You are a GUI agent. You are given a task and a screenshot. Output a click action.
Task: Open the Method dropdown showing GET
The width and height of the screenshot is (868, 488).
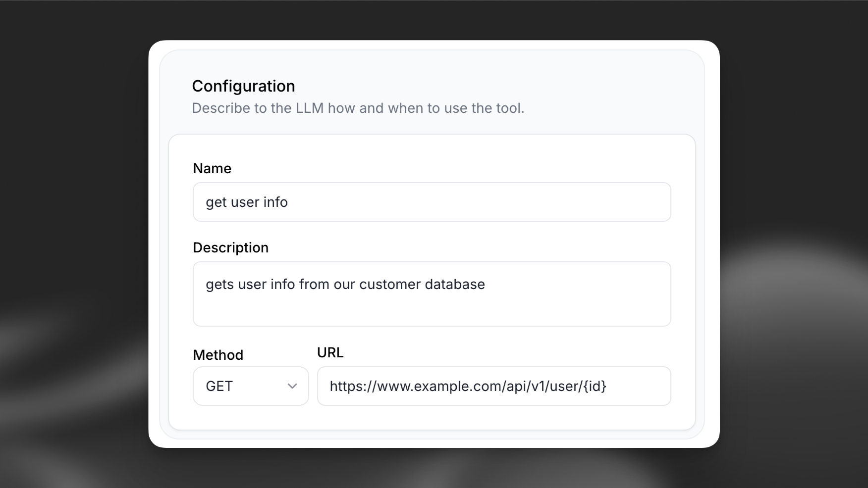coord(250,386)
